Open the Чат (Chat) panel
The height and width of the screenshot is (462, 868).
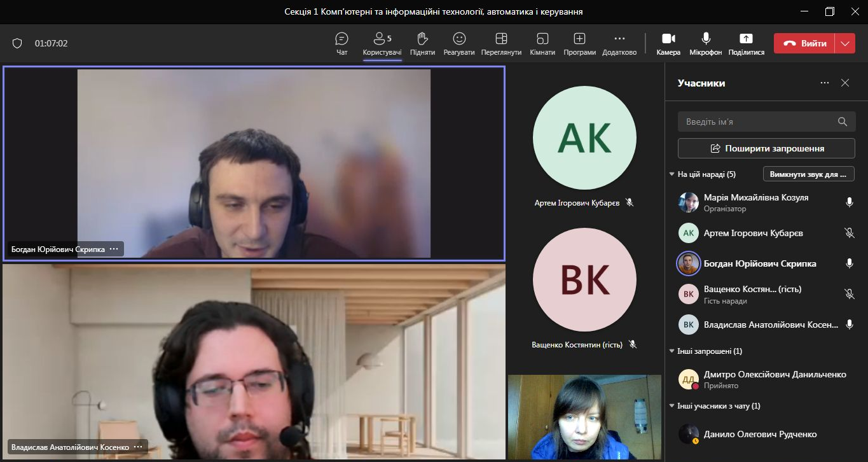(341, 43)
